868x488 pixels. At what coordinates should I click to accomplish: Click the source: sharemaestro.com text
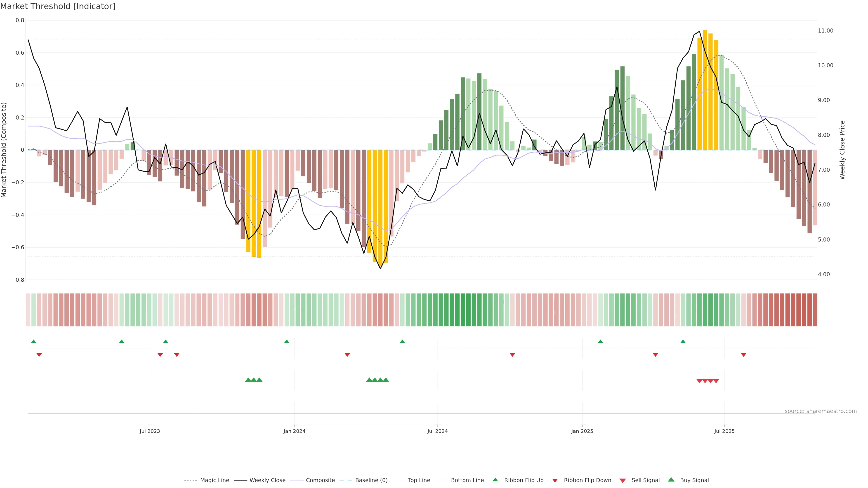[x=821, y=411]
